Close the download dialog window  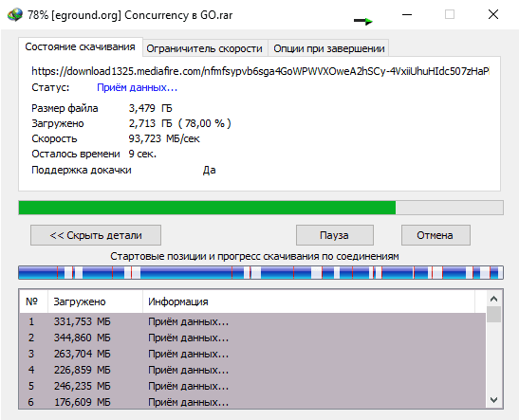click(493, 14)
